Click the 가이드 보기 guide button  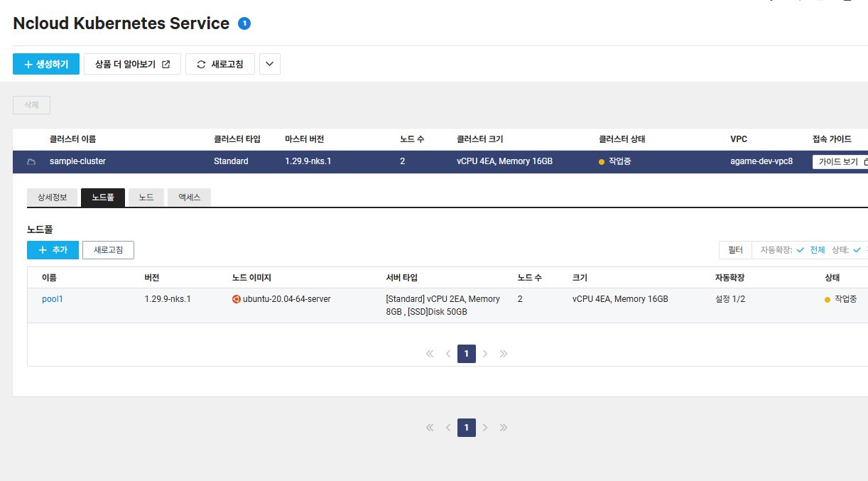point(842,161)
